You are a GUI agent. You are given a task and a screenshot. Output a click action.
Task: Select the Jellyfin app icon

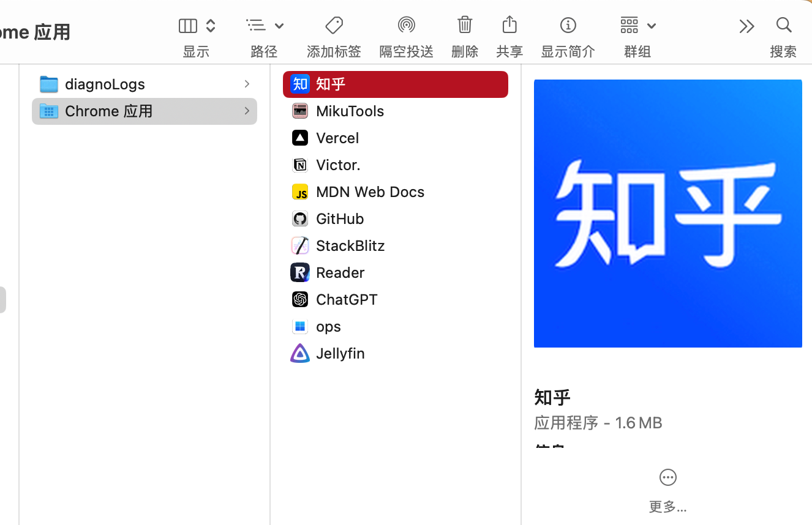[x=300, y=353]
